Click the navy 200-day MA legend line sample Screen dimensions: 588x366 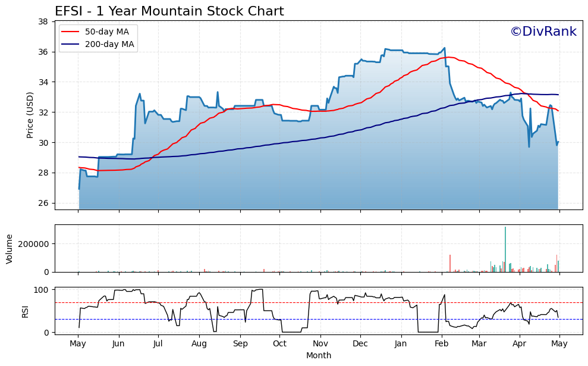coord(71,44)
